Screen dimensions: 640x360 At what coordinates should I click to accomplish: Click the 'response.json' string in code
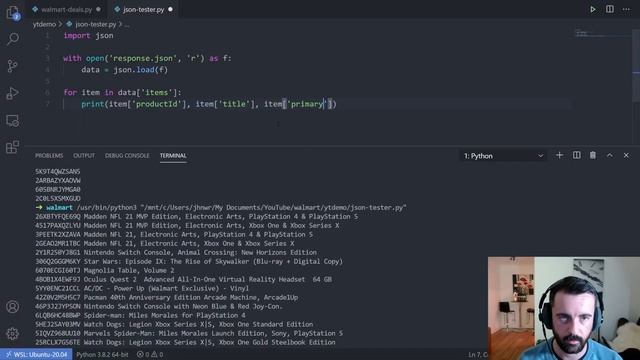[144, 58]
